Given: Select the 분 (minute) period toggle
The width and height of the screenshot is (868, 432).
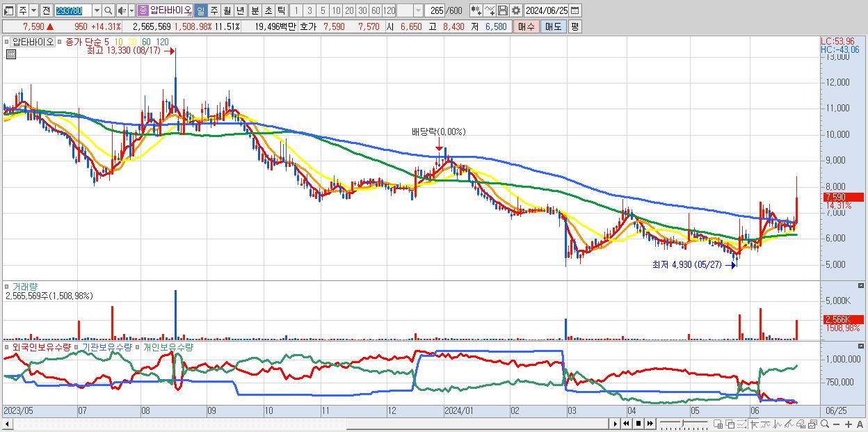Looking at the screenshot, I should click(x=255, y=10).
